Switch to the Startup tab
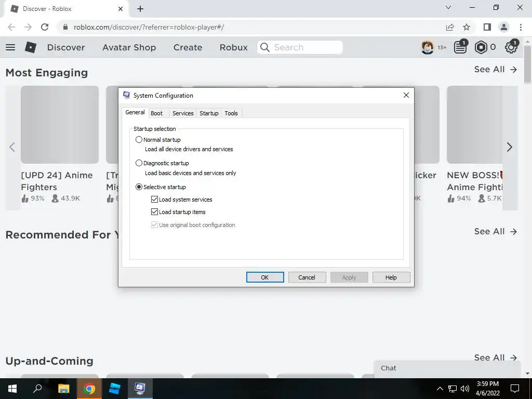This screenshot has height=399, width=532. coord(209,113)
